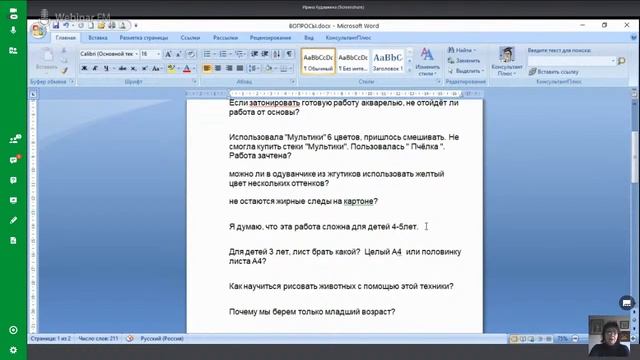Click the presenter webcam thumbnail
The image size is (640, 360).
tap(610, 336)
